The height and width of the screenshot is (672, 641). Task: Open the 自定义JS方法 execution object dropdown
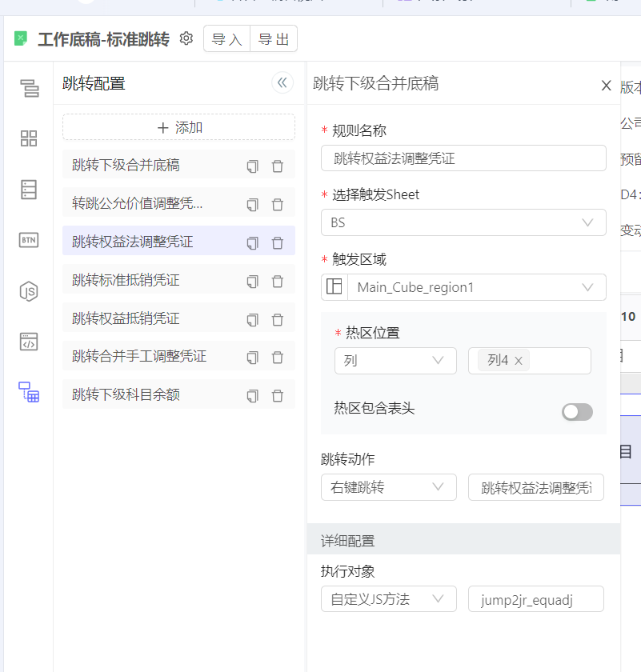tap(388, 598)
